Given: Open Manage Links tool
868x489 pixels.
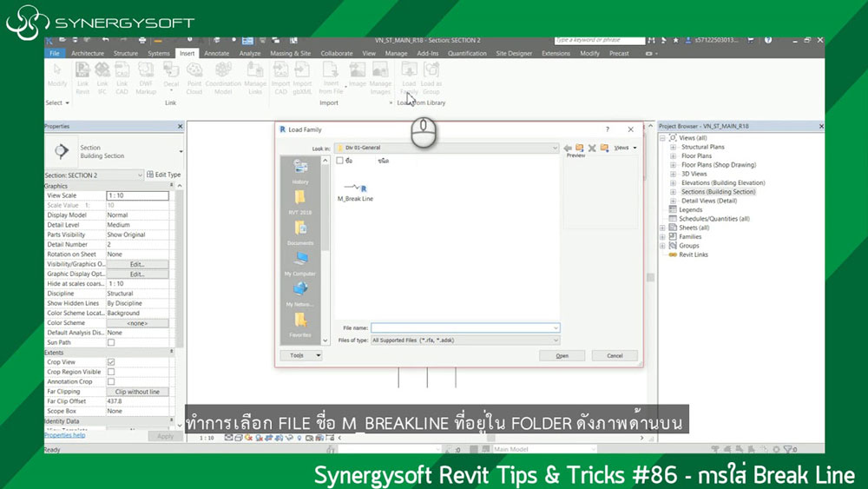Looking at the screenshot, I should point(255,78).
